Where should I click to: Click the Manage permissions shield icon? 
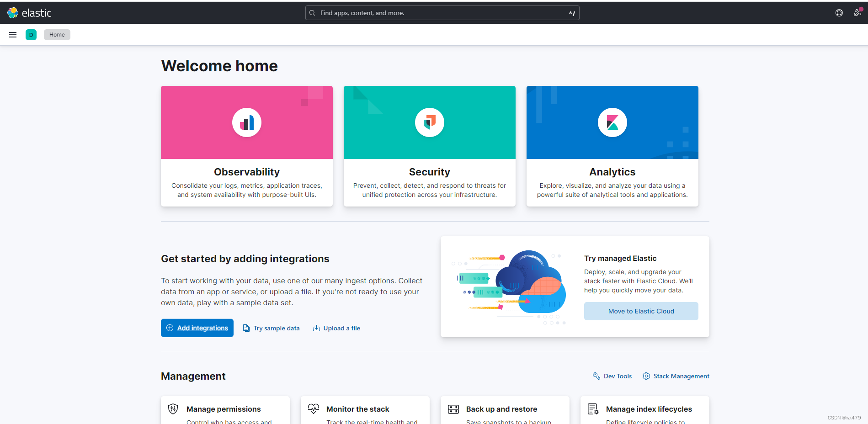173,409
